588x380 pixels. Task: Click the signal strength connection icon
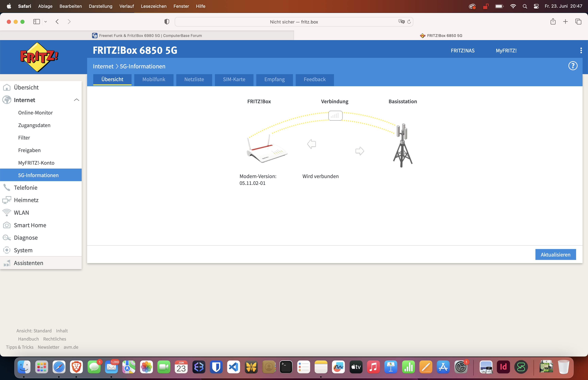coord(335,115)
